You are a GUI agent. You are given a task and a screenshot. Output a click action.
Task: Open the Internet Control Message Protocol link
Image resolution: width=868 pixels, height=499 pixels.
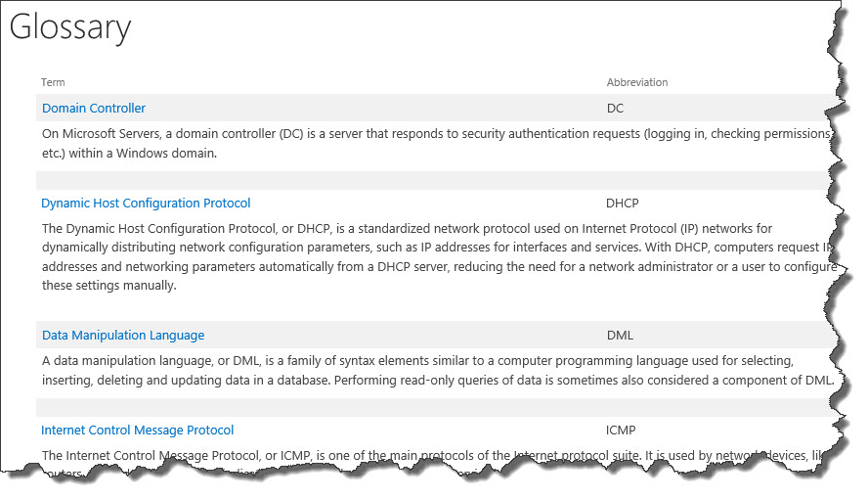137,431
